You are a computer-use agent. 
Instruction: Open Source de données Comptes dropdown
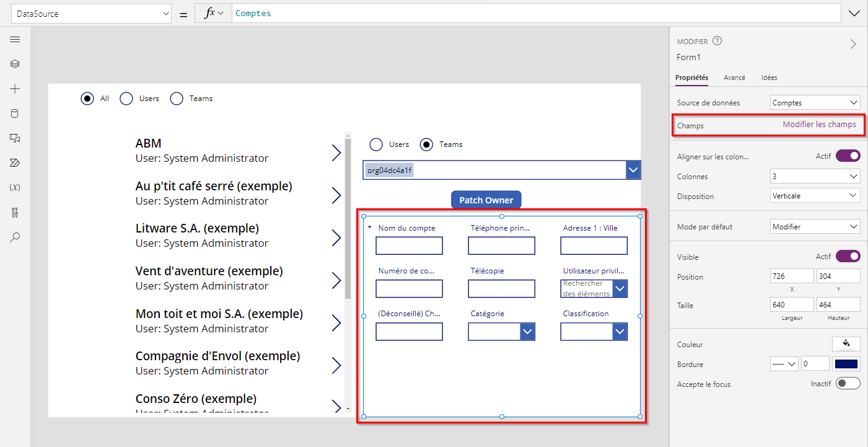(815, 102)
